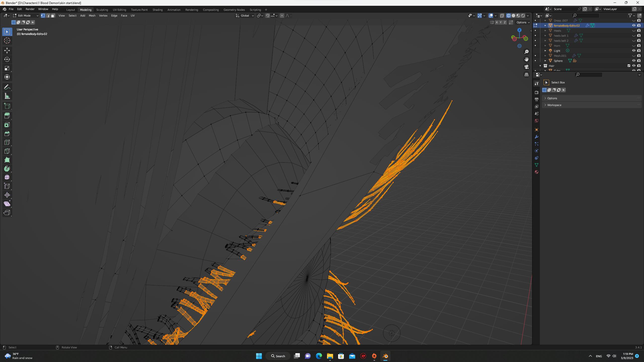This screenshot has height=362, width=644.
Task: Uncheck Hair collection exclude checkbox
Action: click(629, 66)
